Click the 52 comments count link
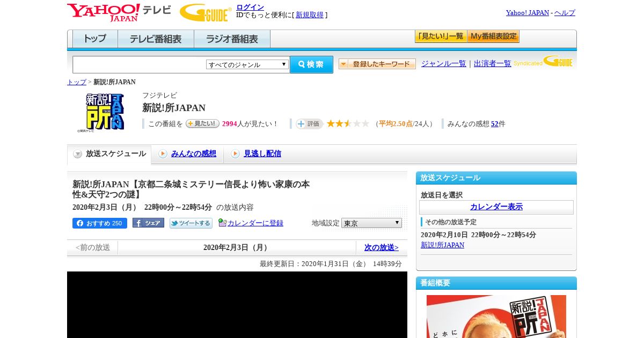The width and height of the screenshot is (644, 338). click(495, 124)
